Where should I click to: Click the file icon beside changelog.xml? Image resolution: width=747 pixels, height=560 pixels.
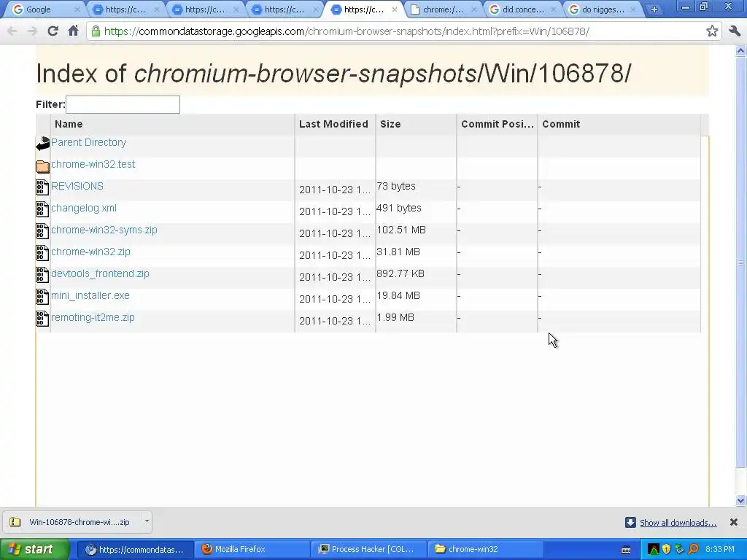coord(42,209)
